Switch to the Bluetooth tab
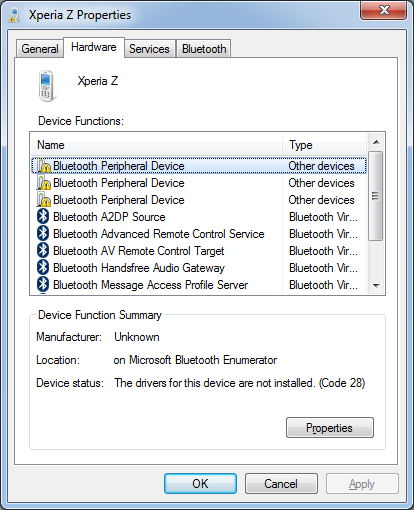Image resolution: width=414 pixels, height=510 pixels. (204, 49)
